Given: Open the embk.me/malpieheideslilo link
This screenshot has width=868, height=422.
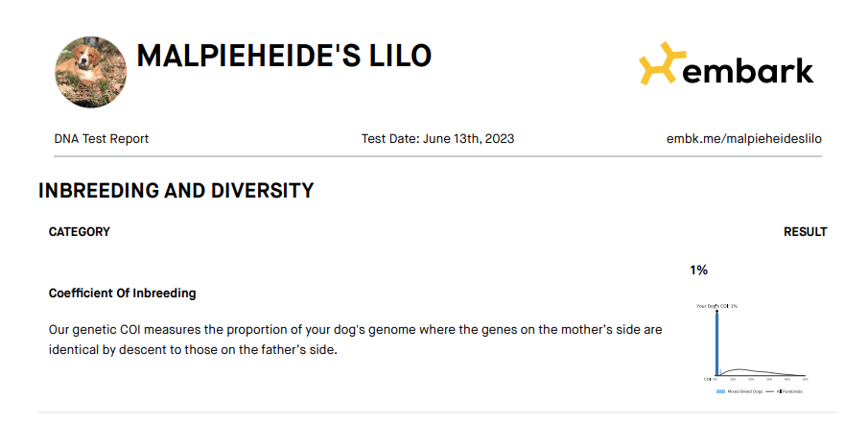Looking at the screenshot, I should click(743, 138).
